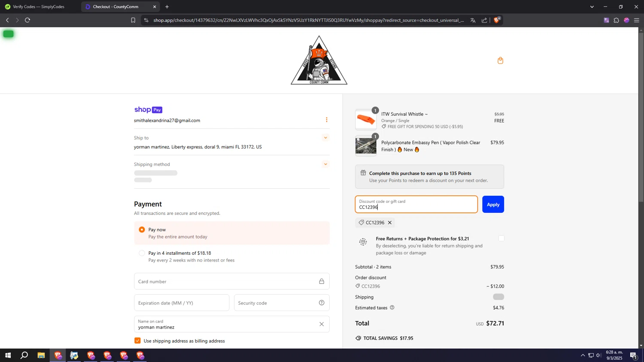Viewport: 644px width, 362px height.
Task: Show Estimated taxes info tooltip
Action: [392, 308]
